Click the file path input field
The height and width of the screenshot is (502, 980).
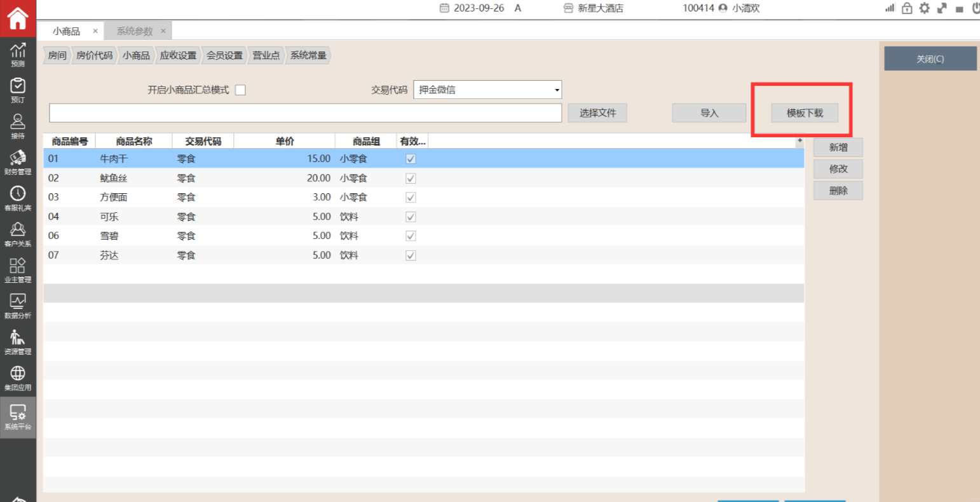(x=305, y=113)
